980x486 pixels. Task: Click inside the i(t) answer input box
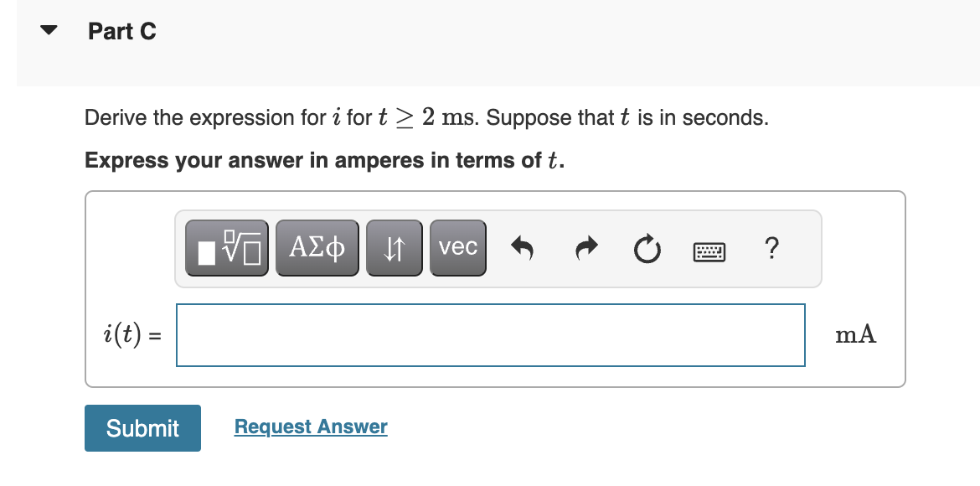[x=490, y=334]
